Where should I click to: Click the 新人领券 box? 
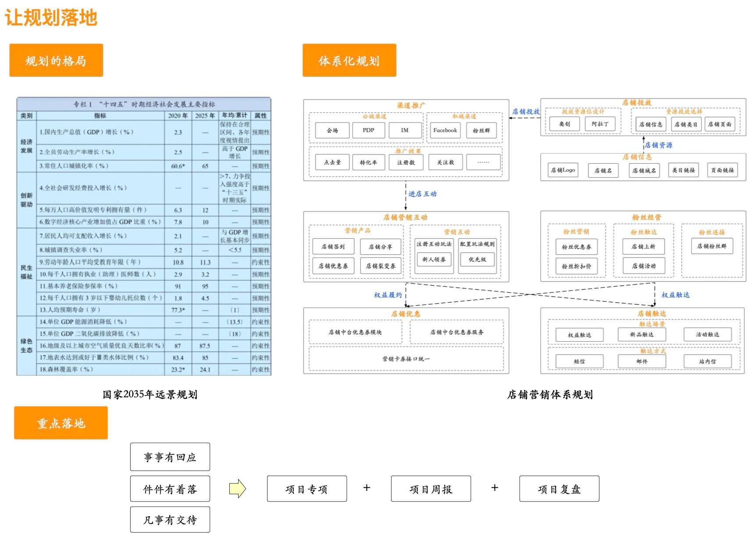(x=434, y=259)
